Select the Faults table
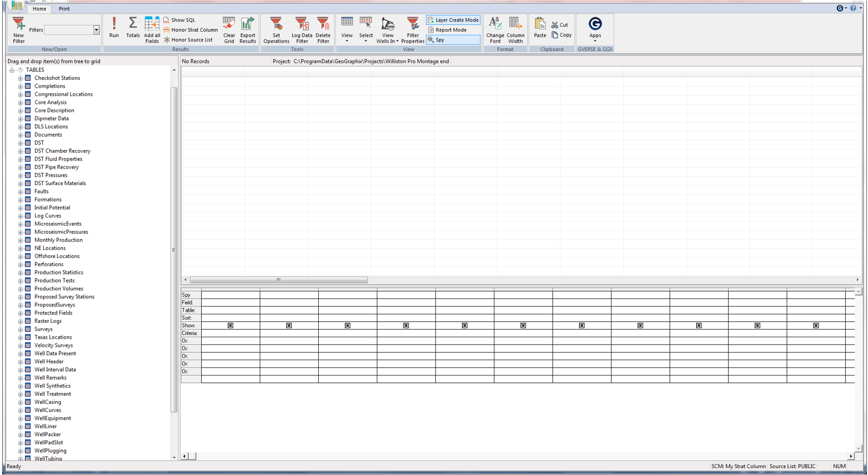The width and height of the screenshot is (868, 475). point(42,191)
